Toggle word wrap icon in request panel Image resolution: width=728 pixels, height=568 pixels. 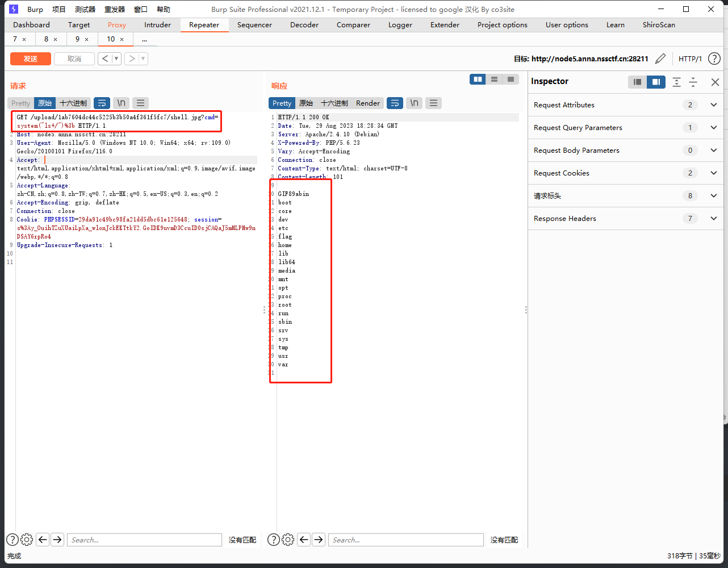(x=102, y=103)
